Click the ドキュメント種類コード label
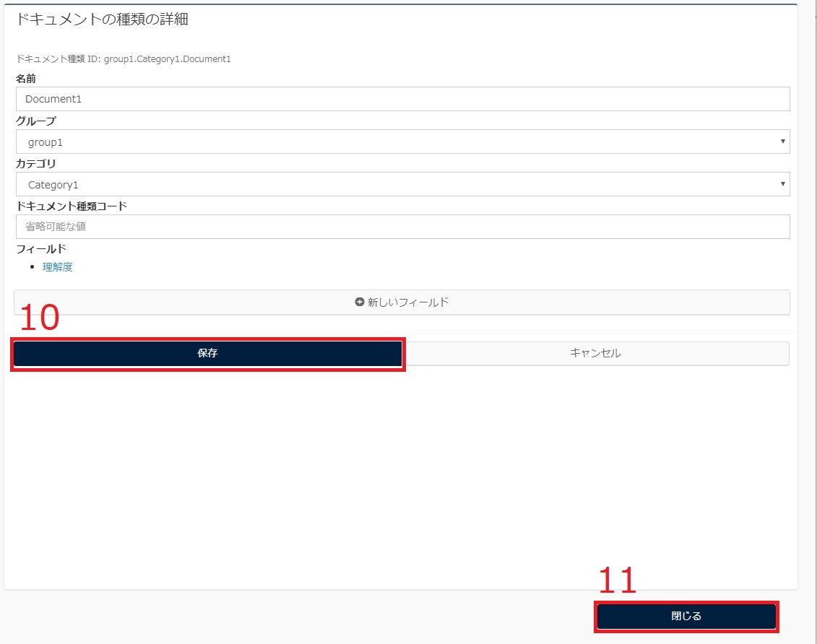Image resolution: width=817 pixels, height=644 pixels. [x=72, y=206]
